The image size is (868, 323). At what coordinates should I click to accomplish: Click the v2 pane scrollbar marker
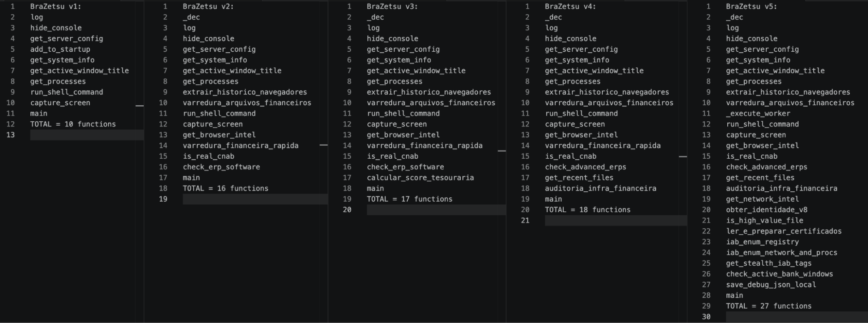[x=323, y=145]
